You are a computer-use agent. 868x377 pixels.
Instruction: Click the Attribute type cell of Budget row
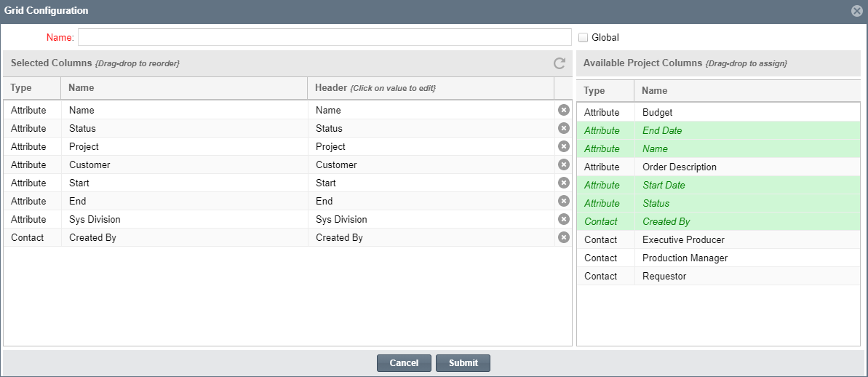click(605, 112)
